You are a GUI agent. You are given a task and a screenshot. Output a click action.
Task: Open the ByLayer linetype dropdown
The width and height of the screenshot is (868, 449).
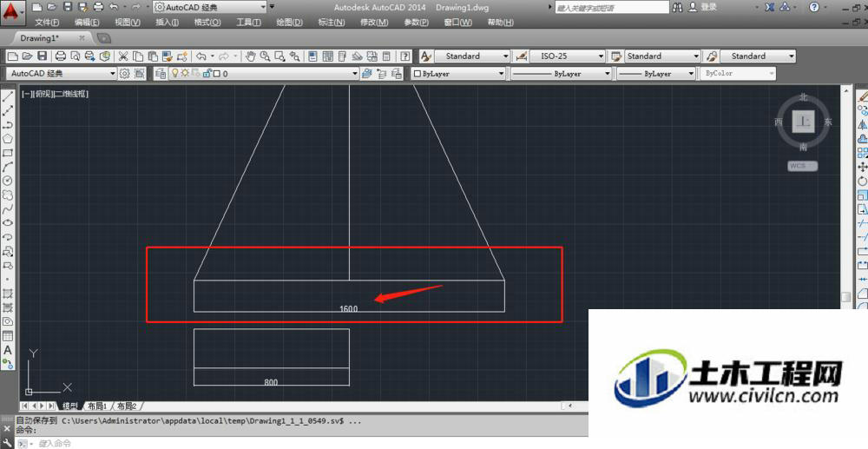561,73
